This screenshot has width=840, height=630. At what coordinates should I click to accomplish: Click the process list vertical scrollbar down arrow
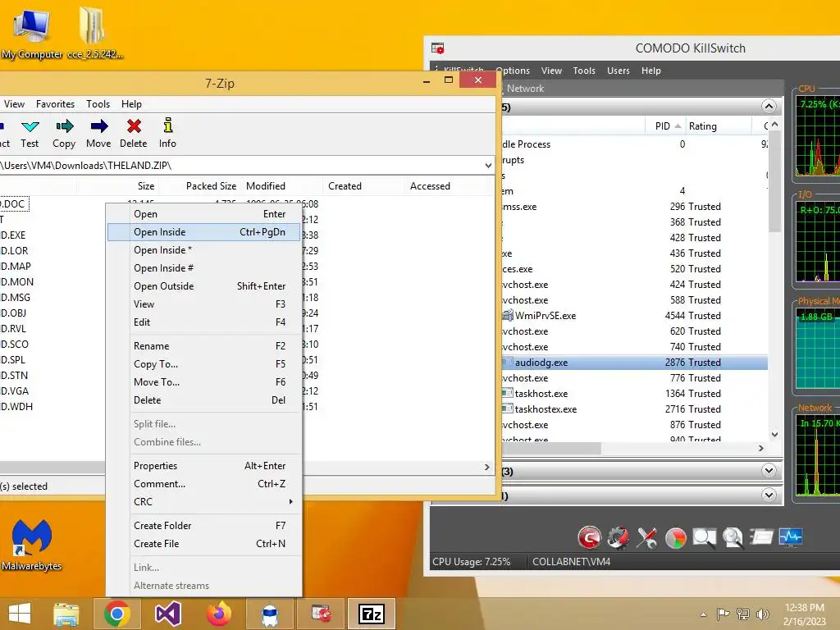774,435
